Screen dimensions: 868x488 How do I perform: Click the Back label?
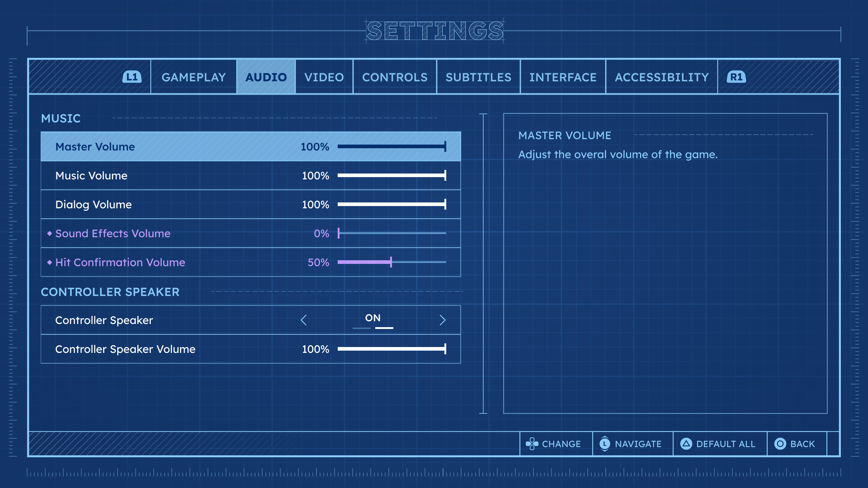click(803, 444)
